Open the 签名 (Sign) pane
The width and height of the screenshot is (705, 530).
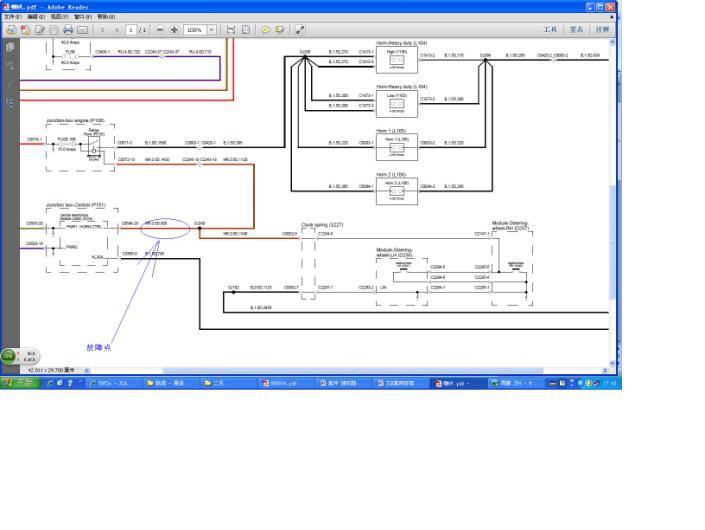click(576, 29)
